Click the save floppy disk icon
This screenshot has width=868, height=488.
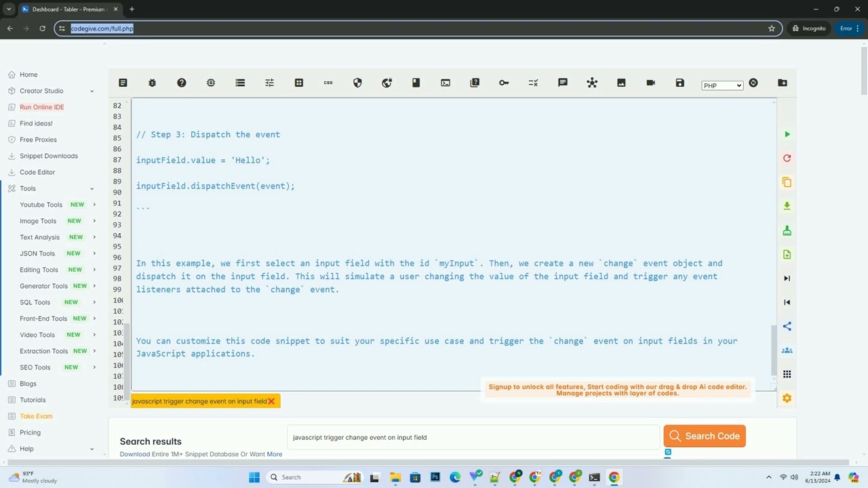680,83
